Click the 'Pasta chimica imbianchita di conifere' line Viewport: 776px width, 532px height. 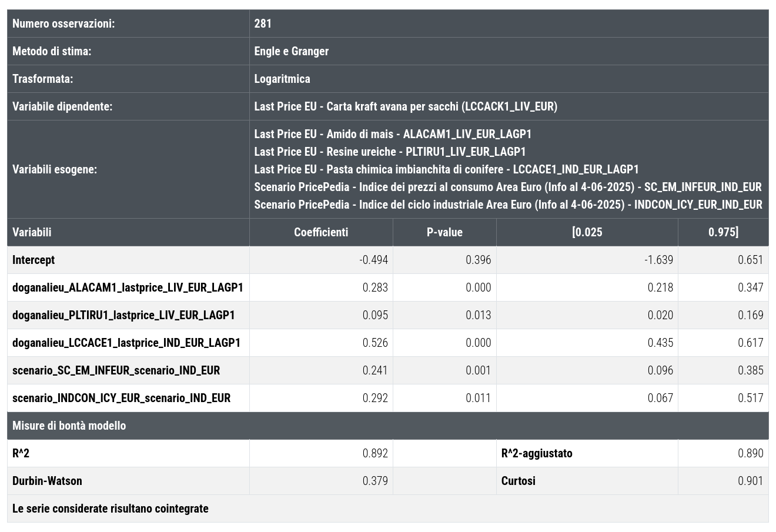[446, 169]
